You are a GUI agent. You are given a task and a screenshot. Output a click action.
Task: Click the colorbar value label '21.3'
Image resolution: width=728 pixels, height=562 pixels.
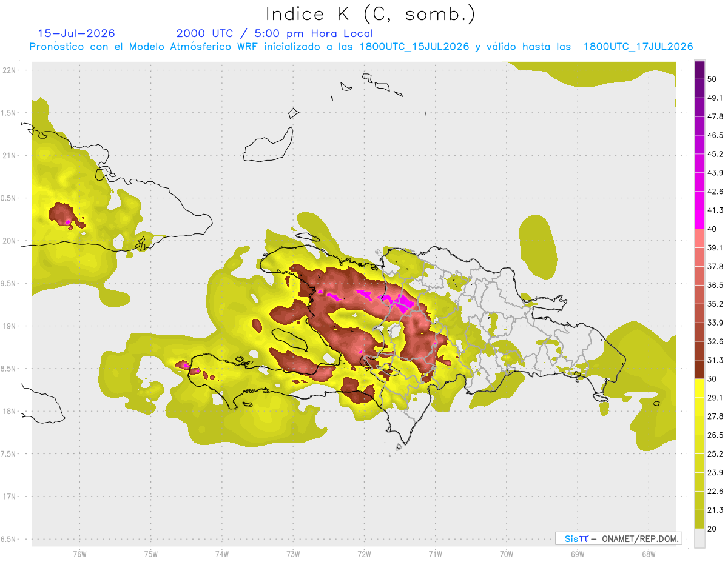[715, 510]
